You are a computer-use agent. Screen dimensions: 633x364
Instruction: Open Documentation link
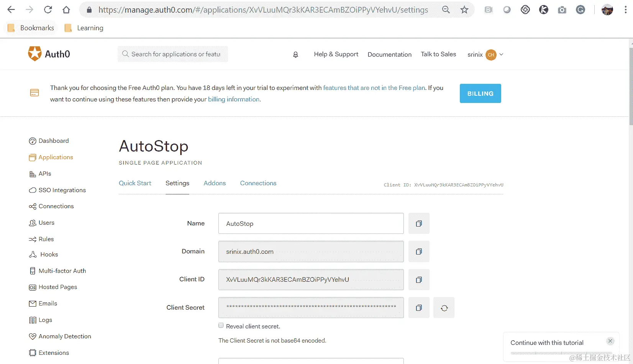(390, 55)
